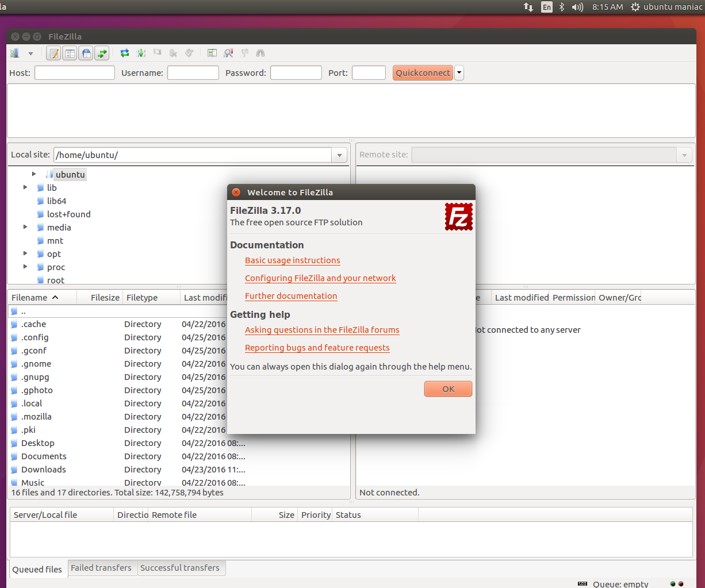This screenshot has width=705, height=588.
Task: Open the recursive file search binoculars
Action: [260, 53]
